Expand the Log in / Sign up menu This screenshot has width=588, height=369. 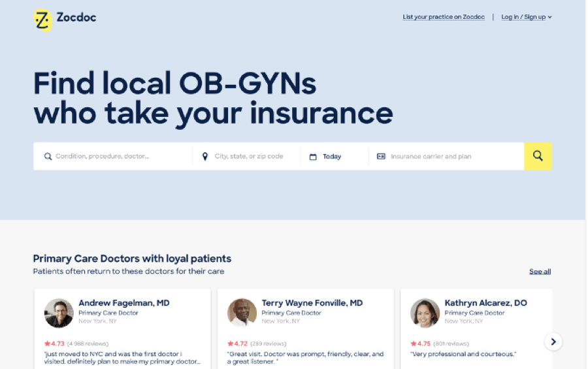(x=526, y=17)
